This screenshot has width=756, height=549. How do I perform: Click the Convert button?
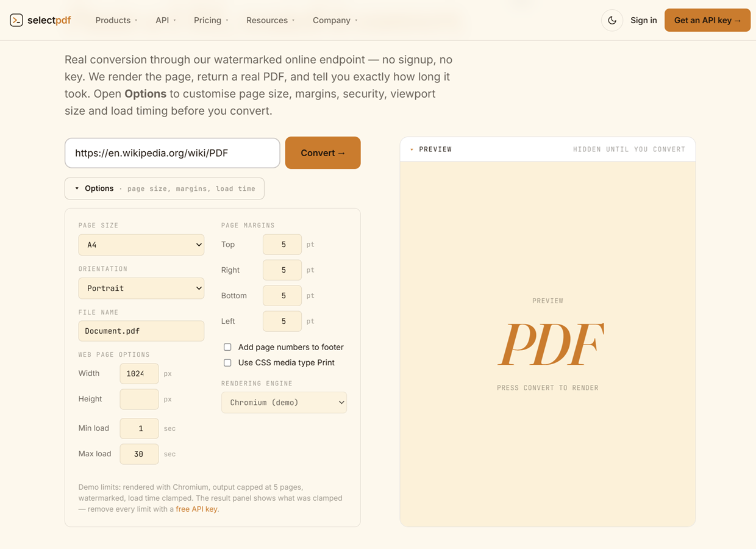pyautogui.click(x=323, y=152)
